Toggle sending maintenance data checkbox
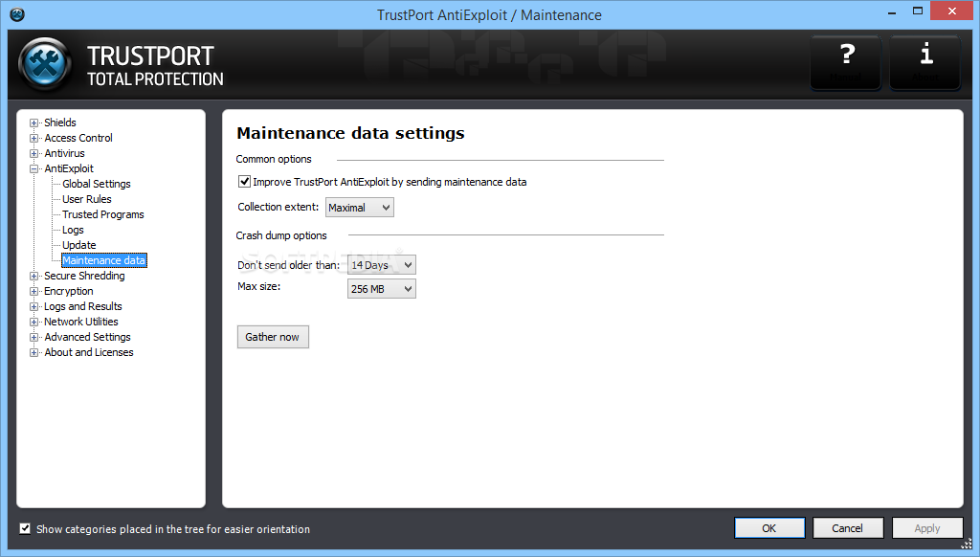This screenshot has width=980, height=557. 244,182
